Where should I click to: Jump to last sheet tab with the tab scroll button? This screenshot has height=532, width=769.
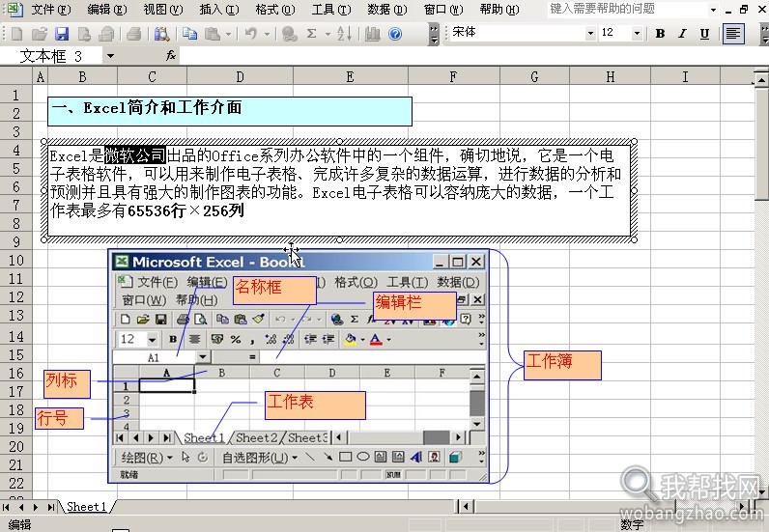[x=50, y=507]
